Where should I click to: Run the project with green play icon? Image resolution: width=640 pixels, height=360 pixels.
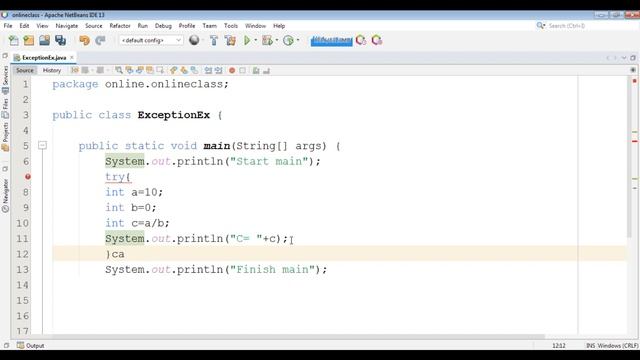click(x=247, y=40)
